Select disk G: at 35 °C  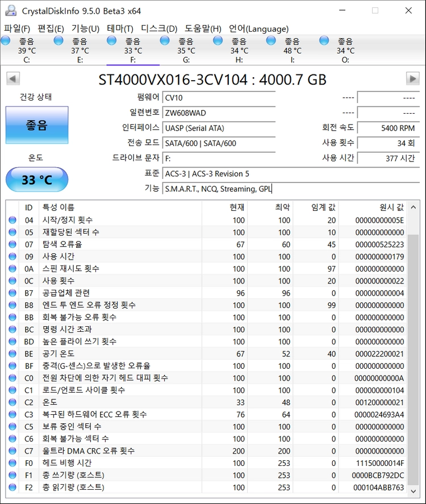pyautogui.click(x=186, y=50)
